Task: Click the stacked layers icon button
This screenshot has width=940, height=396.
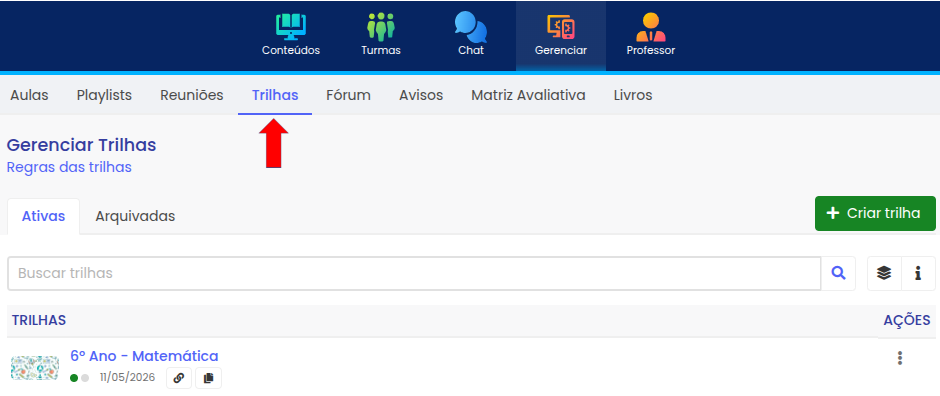Action: point(884,274)
